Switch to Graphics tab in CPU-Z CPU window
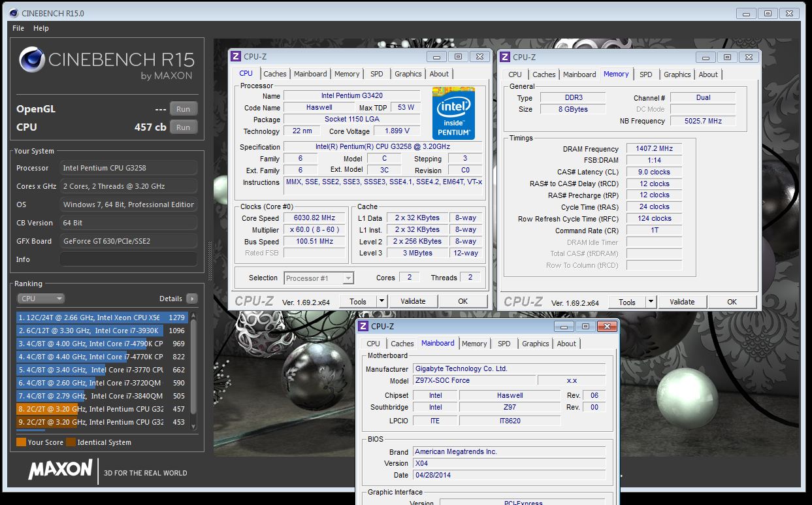The width and height of the screenshot is (812, 505). point(408,74)
